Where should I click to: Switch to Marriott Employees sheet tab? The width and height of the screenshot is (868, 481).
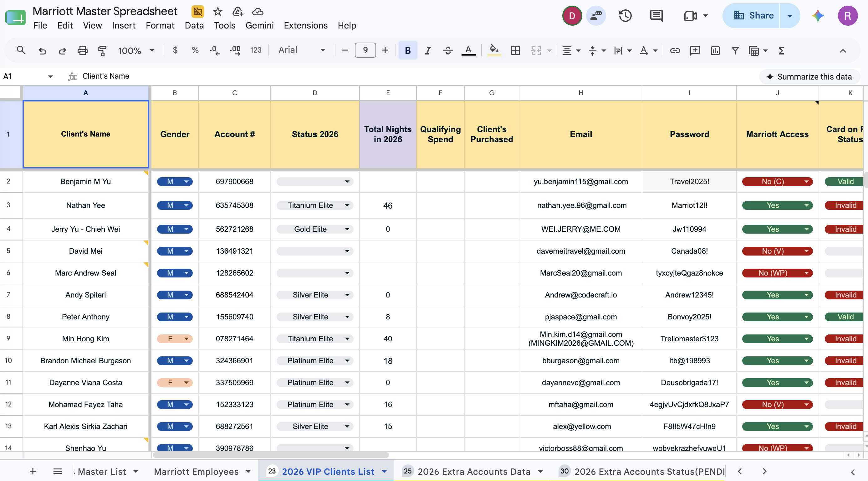pyautogui.click(x=196, y=471)
